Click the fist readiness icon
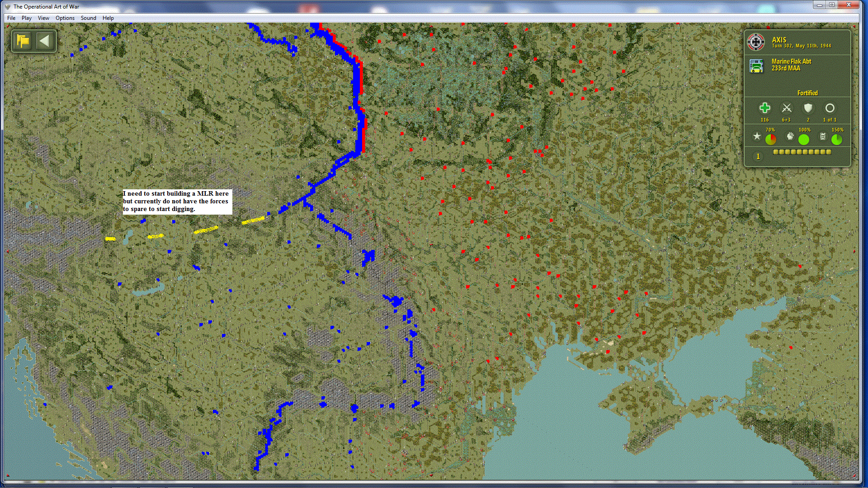868x488 pixels. point(790,136)
